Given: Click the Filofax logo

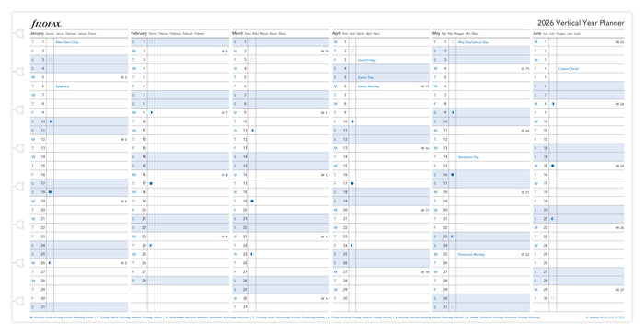Looking at the screenshot, I should point(46,24).
